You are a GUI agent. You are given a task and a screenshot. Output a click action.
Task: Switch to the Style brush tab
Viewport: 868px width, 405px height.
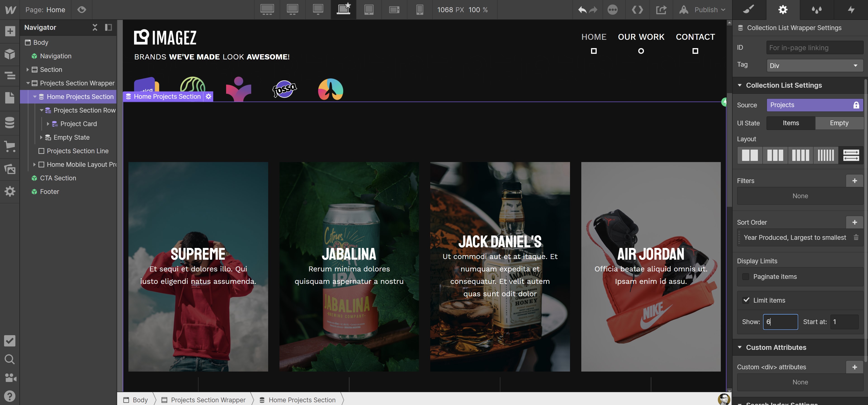tap(749, 9)
